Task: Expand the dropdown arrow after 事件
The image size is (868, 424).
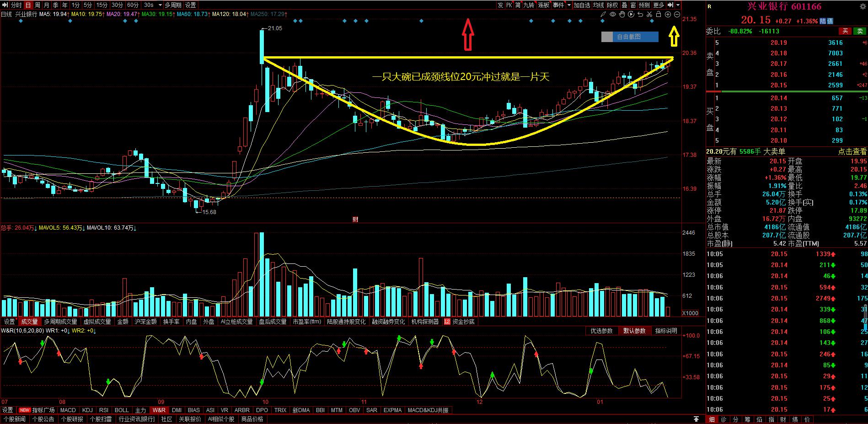Action: [x=569, y=5]
